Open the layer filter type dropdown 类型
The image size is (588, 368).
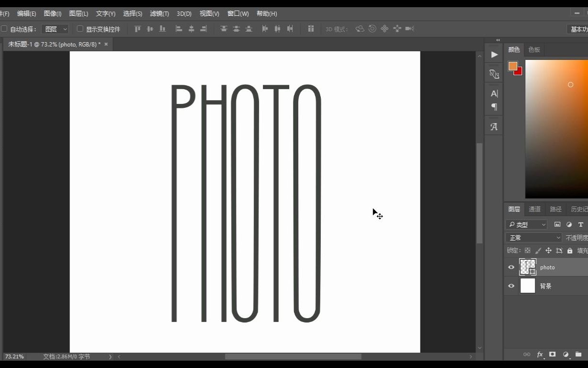[527, 224]
